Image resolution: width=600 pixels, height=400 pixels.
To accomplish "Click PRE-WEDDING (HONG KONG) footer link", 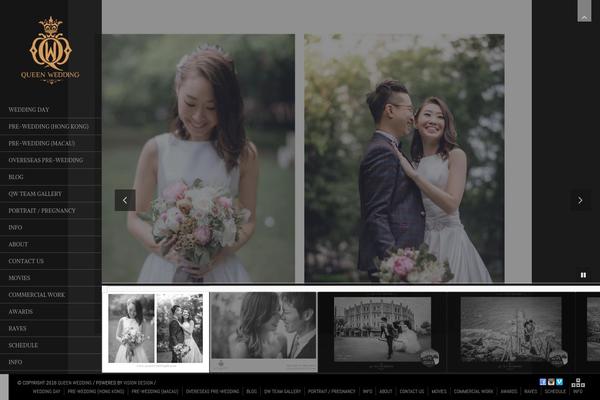I will (96, 392).
